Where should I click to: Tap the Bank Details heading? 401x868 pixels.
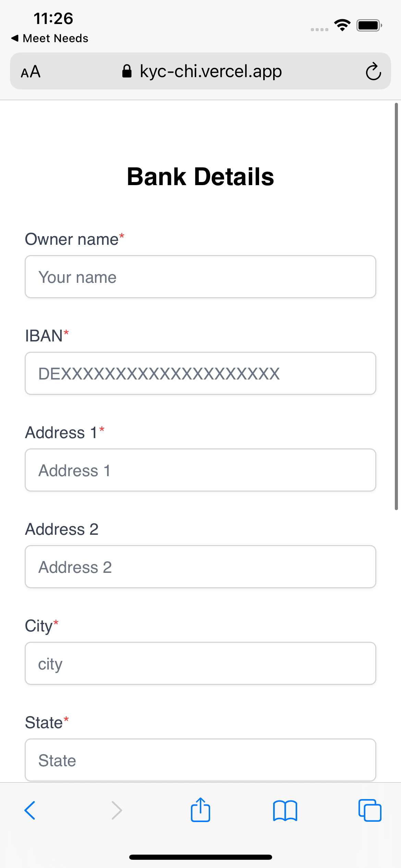(x=200, y=177)
